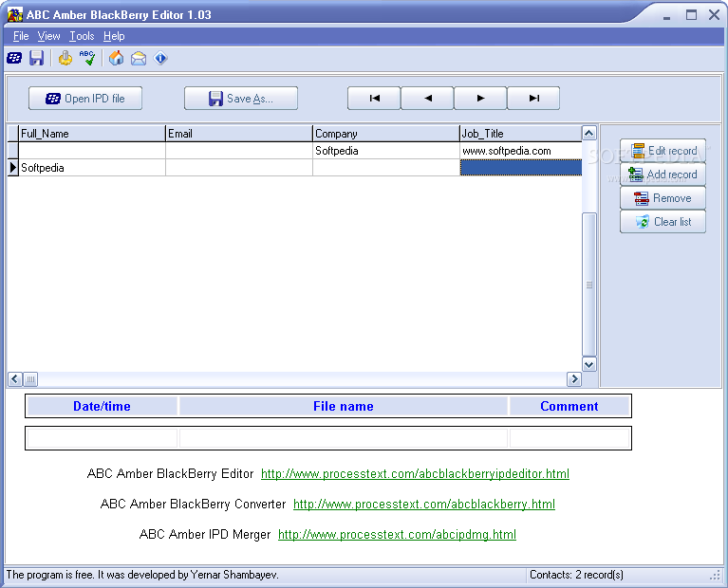Click the Email column header

pos(239,134)
